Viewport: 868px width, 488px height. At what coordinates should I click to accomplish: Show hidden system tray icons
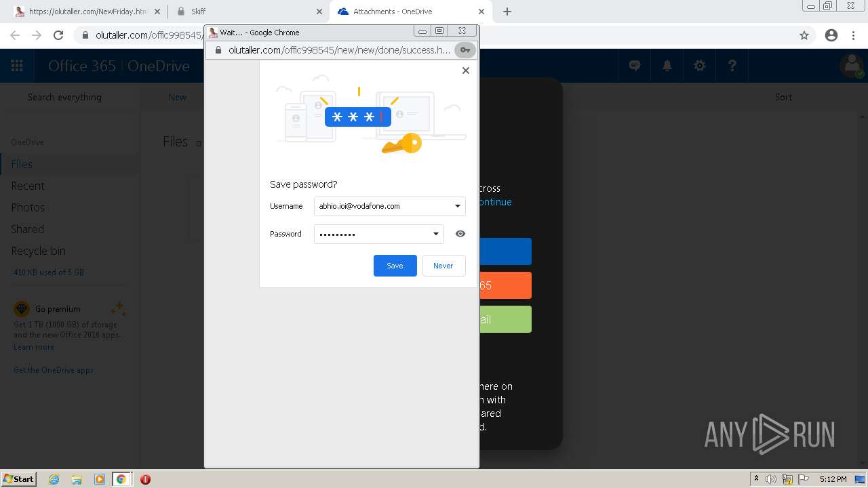(756, 479)
